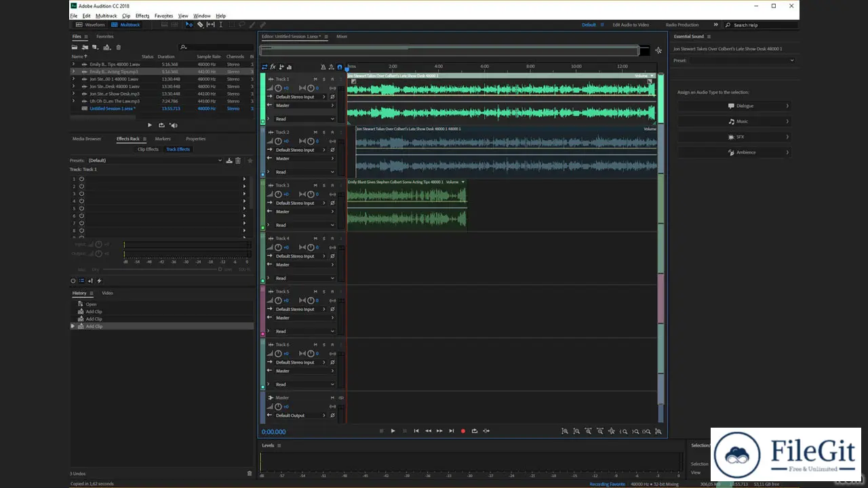
Task: Switch to the Media Browser tab
Action: point(87,139)
